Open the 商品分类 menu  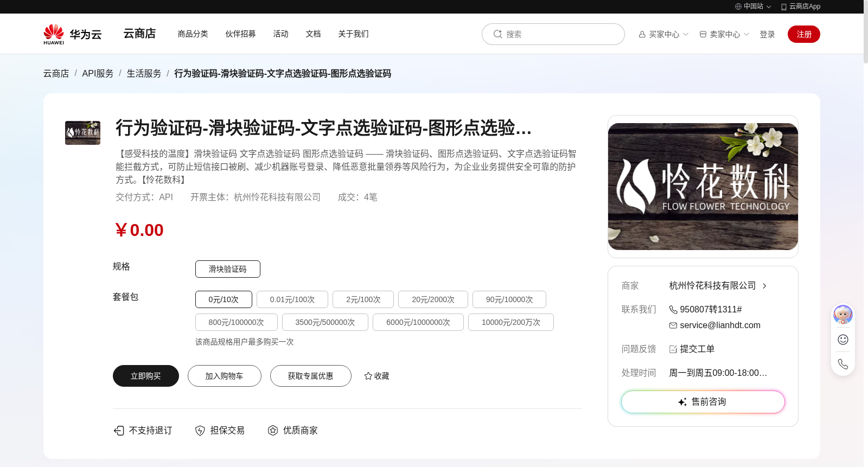pos(193,34)
